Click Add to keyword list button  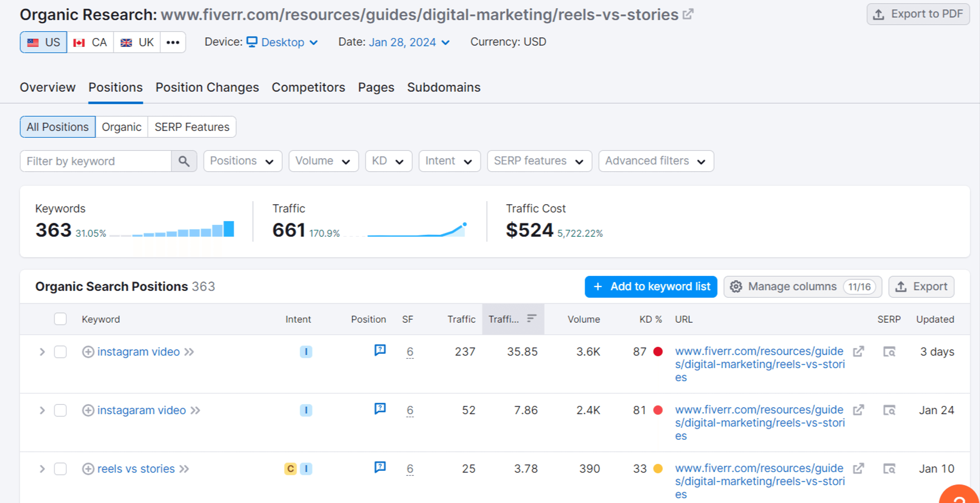pyautogui.click(x=651, y=286)
